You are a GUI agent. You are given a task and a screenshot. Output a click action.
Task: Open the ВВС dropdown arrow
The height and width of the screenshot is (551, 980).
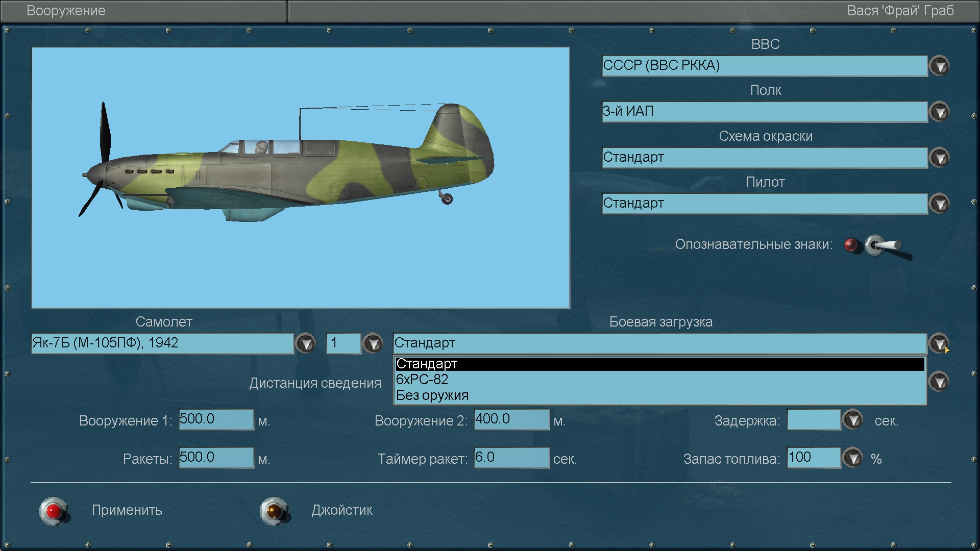pyautogui.click(x=939, y=66)
